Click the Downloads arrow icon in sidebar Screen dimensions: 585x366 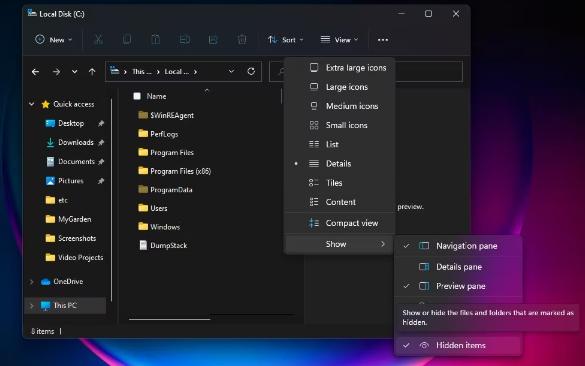click(50, 143)
